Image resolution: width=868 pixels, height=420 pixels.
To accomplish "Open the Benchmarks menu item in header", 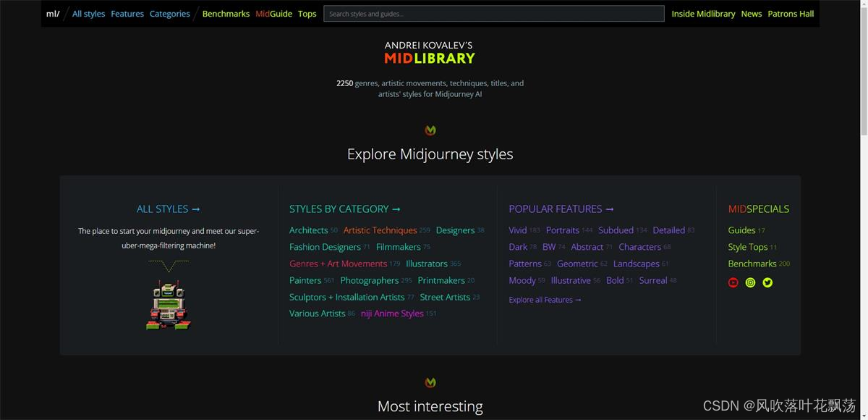I will tap(226, 14).
